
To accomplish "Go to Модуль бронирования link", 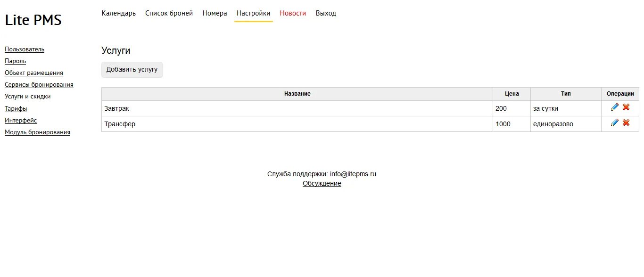I will coord(38,132).
